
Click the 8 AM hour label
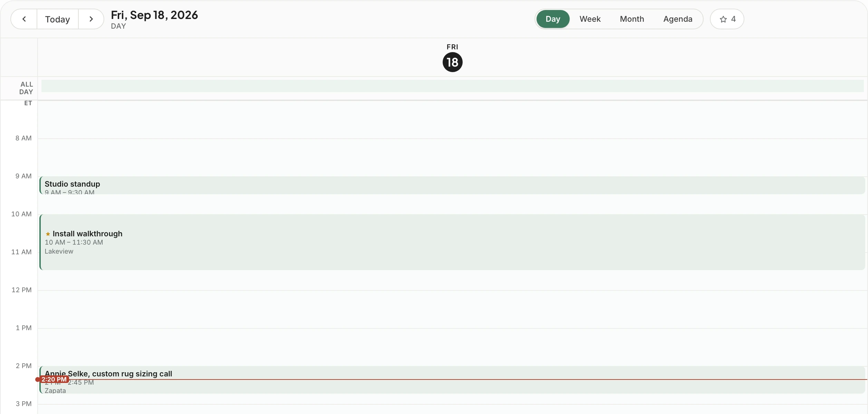point(23,138)
